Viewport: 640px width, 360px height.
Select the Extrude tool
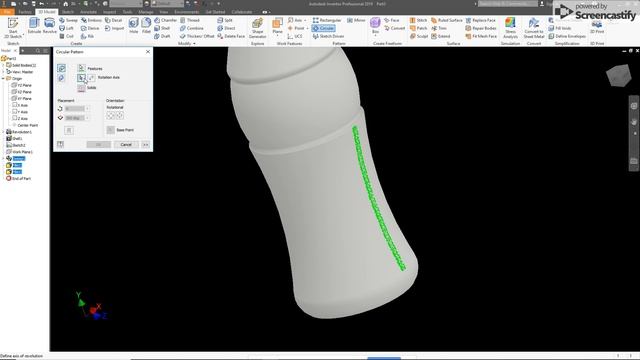click(34, 26)
